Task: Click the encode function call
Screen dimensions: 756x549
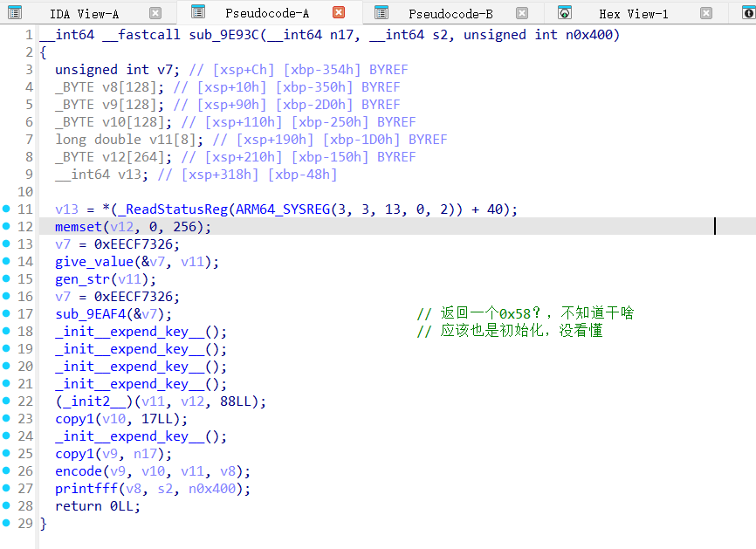Action: tap(79, 471)
